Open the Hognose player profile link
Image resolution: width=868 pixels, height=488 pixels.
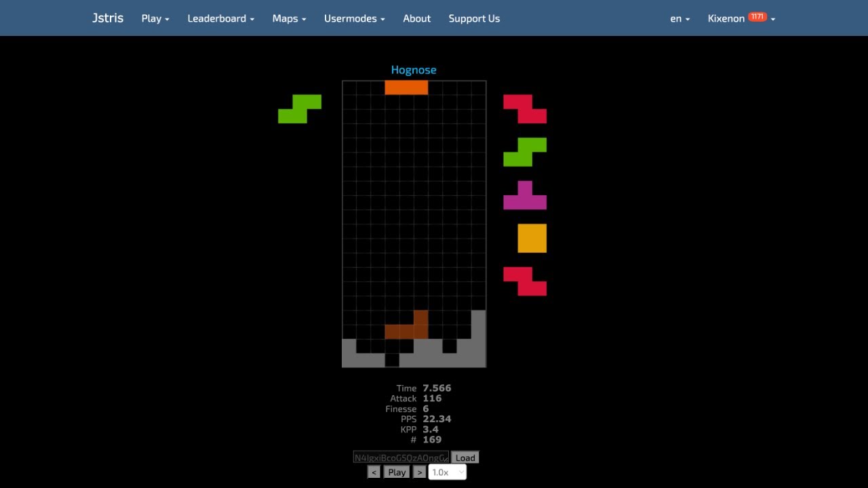tap(414, 70)
